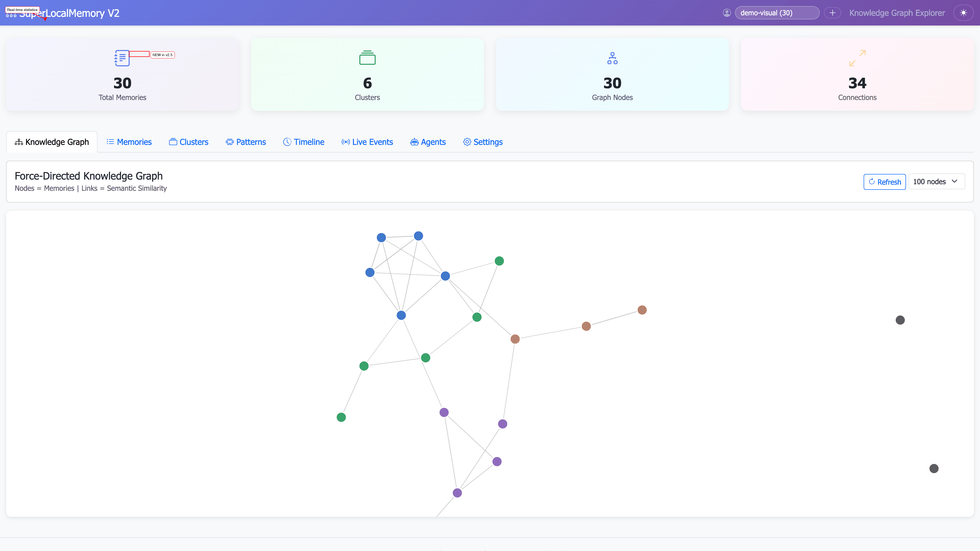Open the 100 nodes dropdown

tap(936, 181)
